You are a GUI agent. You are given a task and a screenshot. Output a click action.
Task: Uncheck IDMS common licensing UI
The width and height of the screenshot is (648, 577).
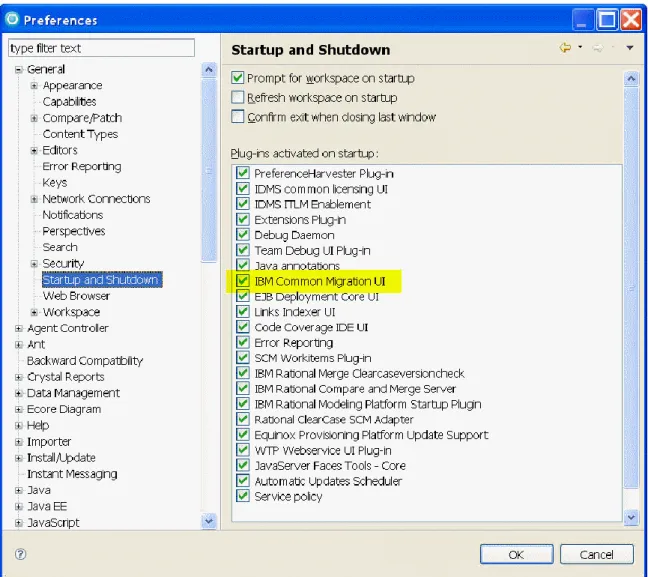pyautogui.click(x=243, y=188)
